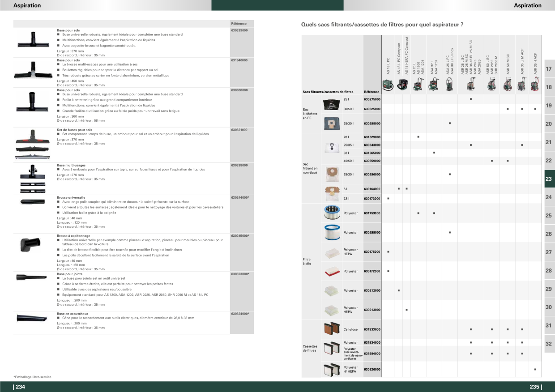
Task: Go to section tab 17
Action: tap(549, 69)
